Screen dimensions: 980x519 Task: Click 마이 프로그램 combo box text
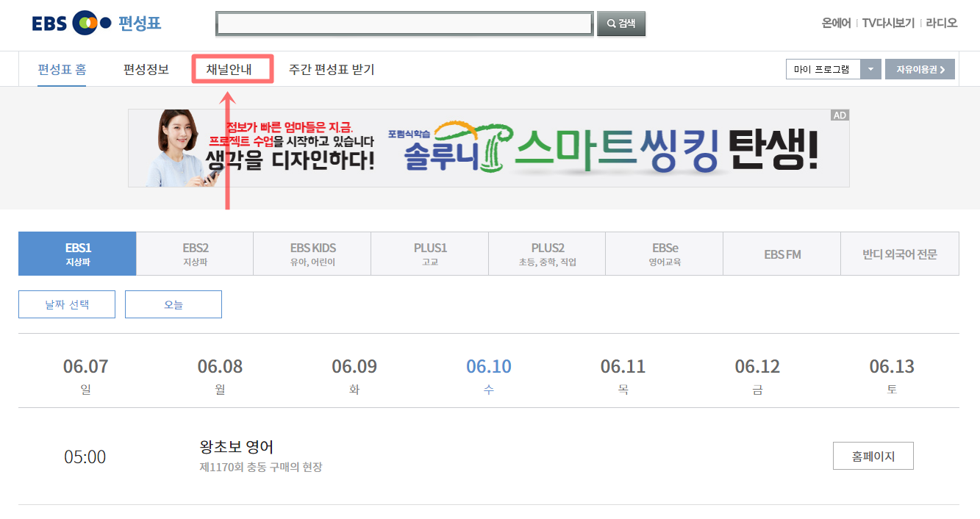[823, 69]
